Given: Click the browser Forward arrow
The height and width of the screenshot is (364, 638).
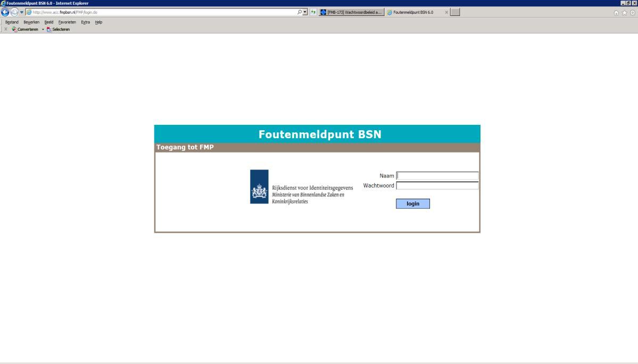Looking at the screenshot, I should coord(14,12).
